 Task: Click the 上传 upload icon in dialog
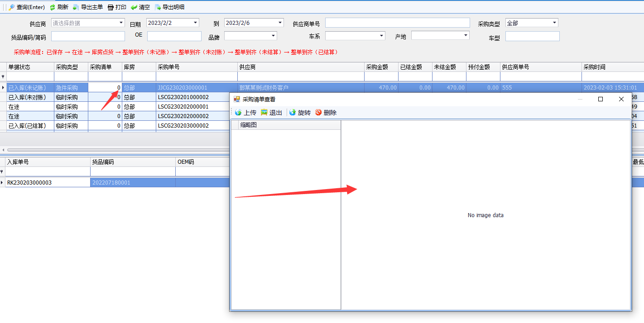238,112
